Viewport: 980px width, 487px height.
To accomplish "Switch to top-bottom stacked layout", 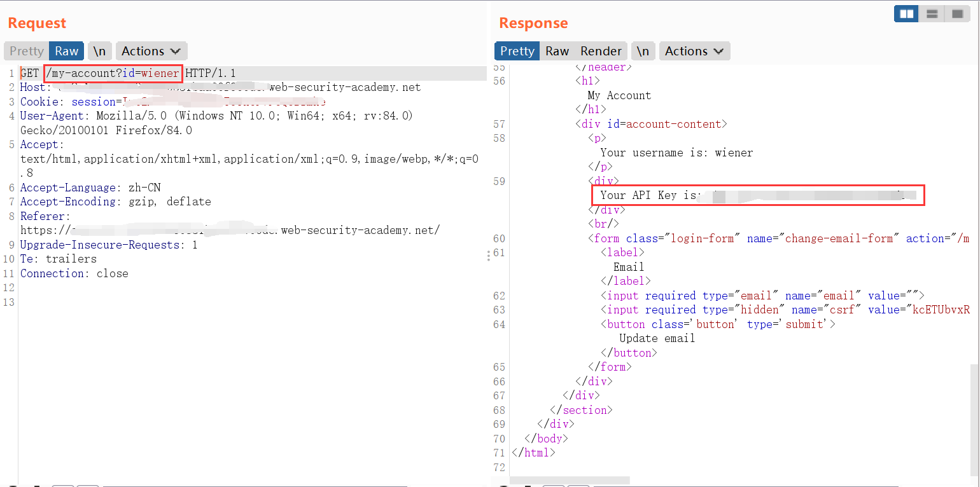I will 932,13.
